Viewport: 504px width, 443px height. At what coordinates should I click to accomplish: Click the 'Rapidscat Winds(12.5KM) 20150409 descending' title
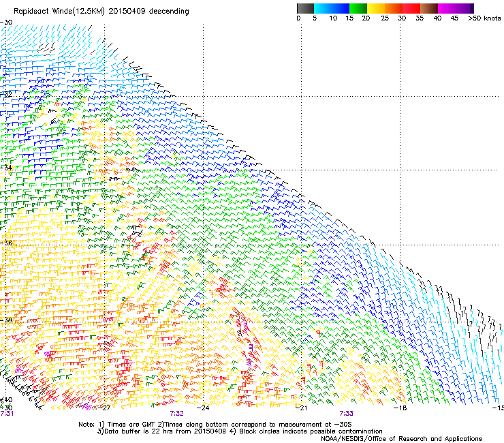point(101,12)
